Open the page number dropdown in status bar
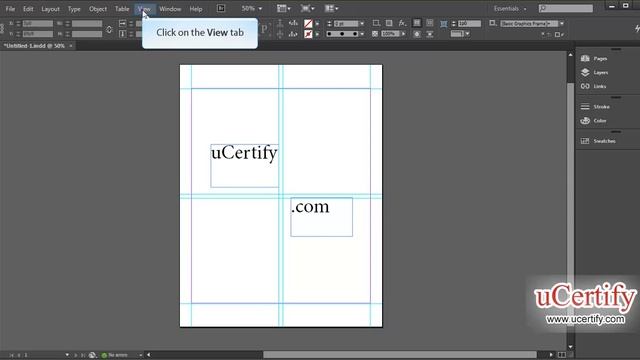The image size is (640, 360). (x=67, y=355)
